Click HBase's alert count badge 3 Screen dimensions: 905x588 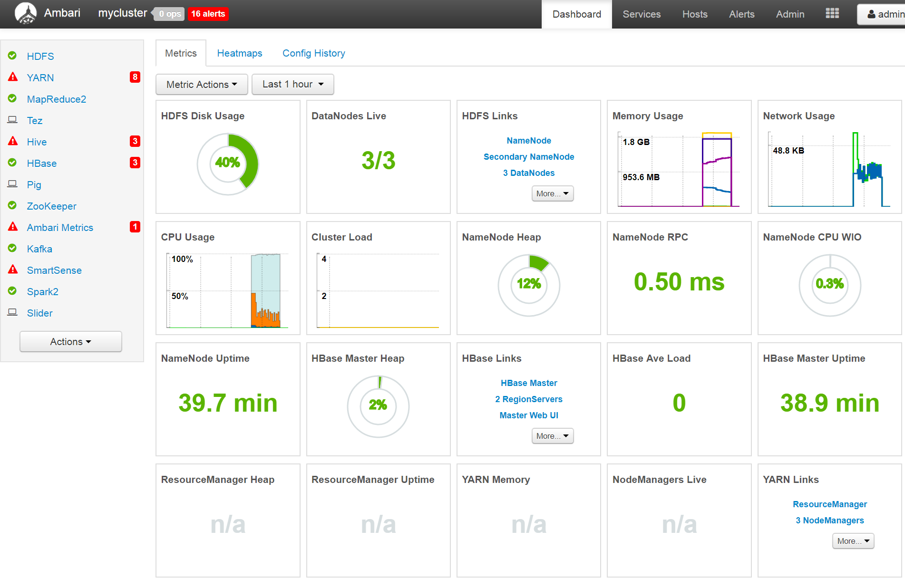tap(135, 163)
